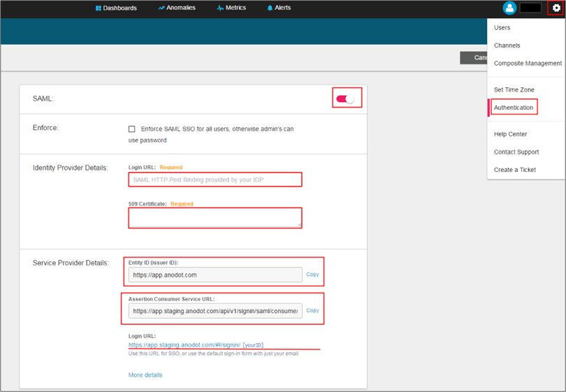The height and width of the screenshot is (392, 566).
Task: Click Create a Ticket menu item
Action: click(515, 170)
